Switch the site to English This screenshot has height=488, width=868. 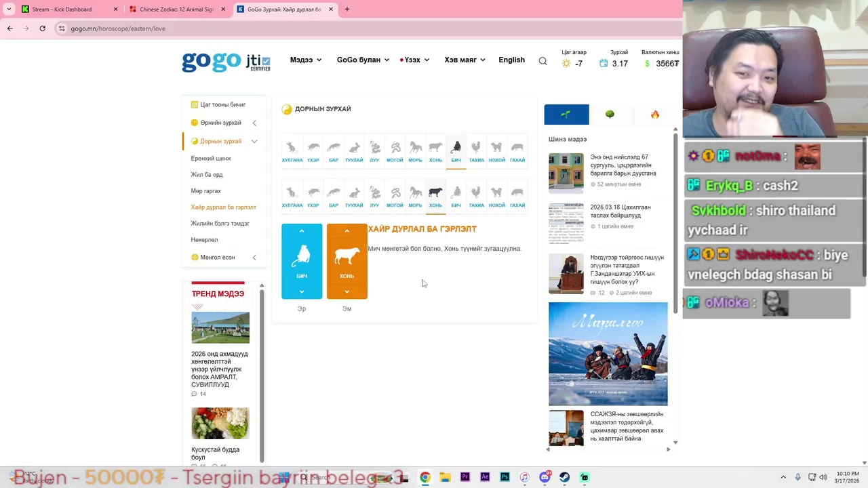pos(511,60)
